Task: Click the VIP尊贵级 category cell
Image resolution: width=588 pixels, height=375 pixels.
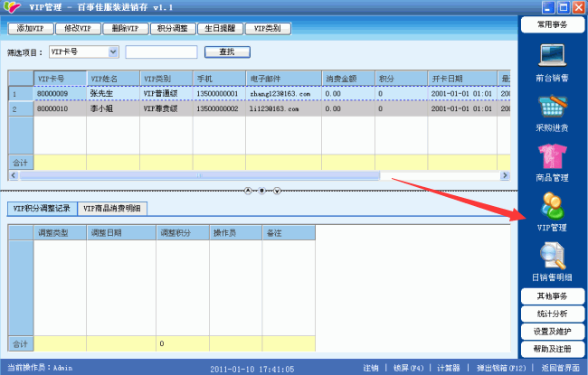Action: click(166, 109)
